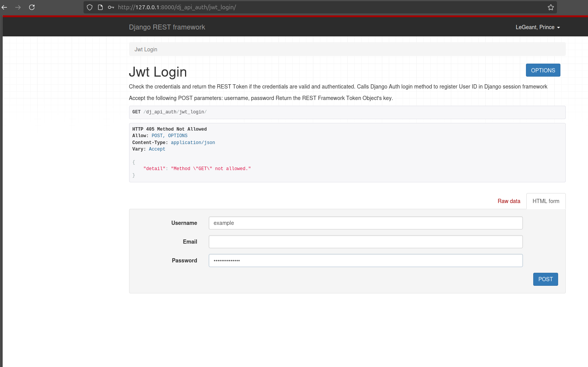
Task: Click the saved credentials key icon
Action: 110,7
